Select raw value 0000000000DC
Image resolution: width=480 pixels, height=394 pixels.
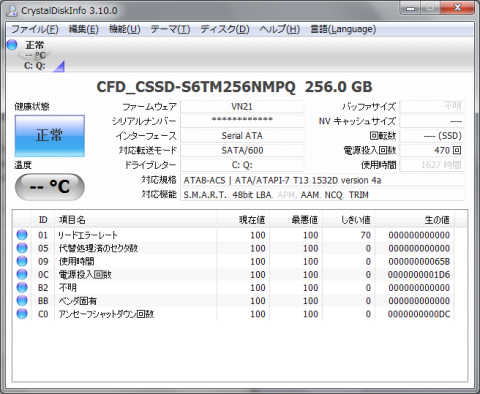point(419,314)
